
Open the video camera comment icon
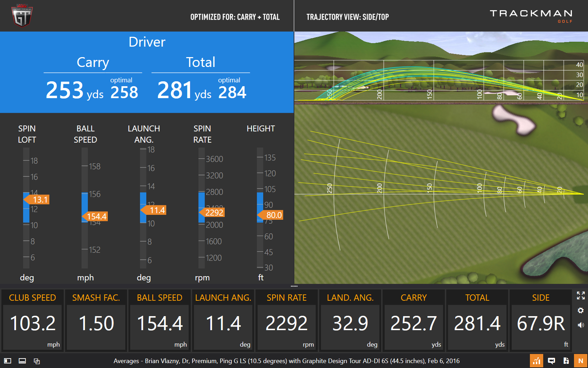[x=551, y=361]
